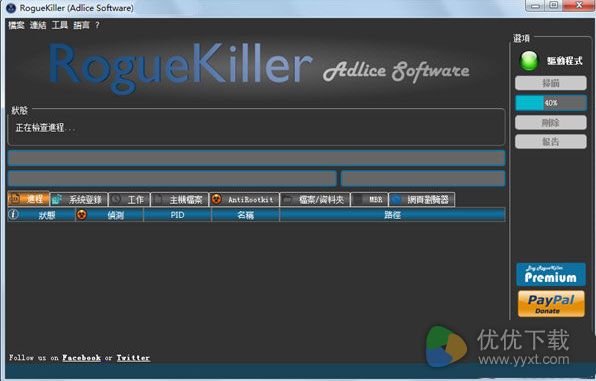The width and height of the screenshot is (596, 381).
Task: Click the wide top progress bar
Action: tap(257, 157)
